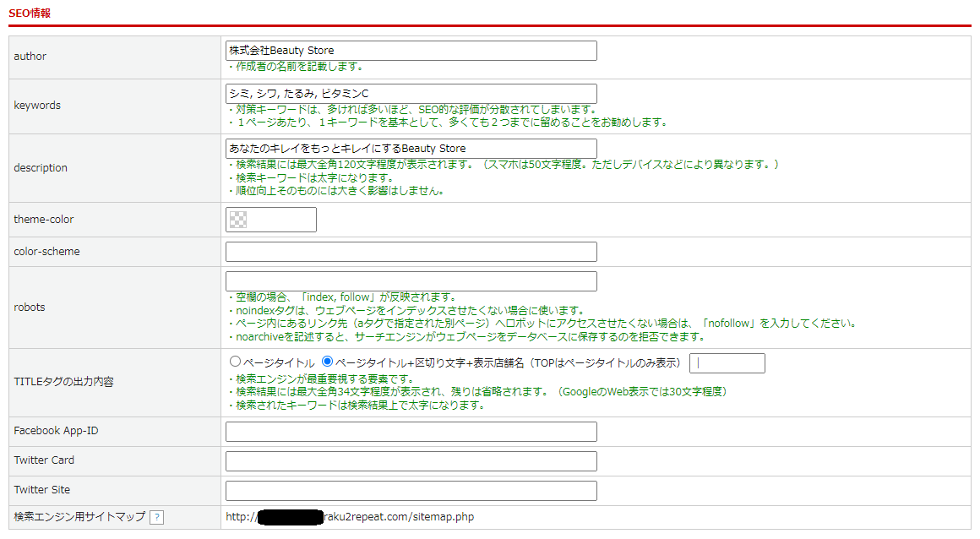This screenshot has height=539, width=980.
Task: Click the sitemap.php URL text
Action: coord(350,517)
